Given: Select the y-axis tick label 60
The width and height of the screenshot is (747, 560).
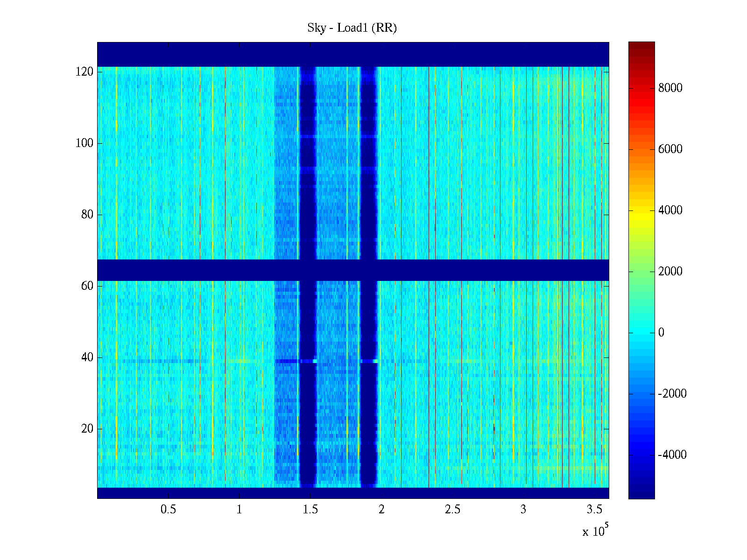Looking at the screenshot, I should [x=87, y=286].
